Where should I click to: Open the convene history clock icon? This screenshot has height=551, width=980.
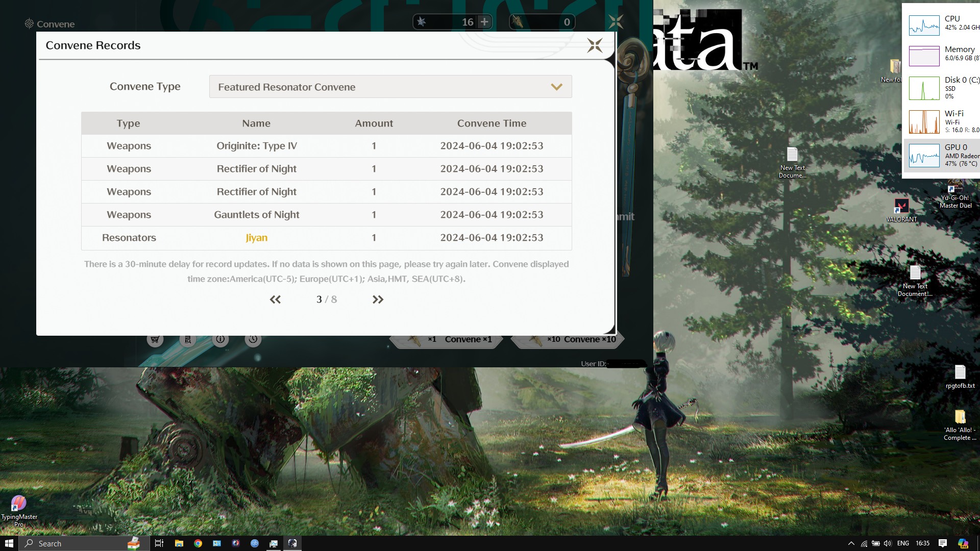pos(253,339)
